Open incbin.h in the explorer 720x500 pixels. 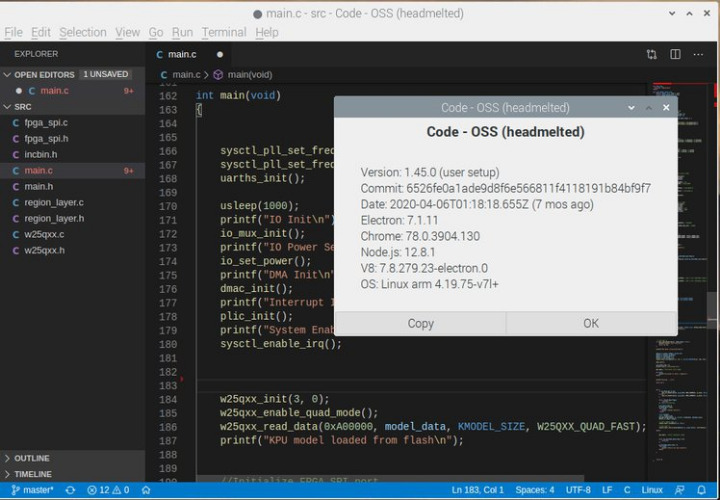tap(73, 154)
